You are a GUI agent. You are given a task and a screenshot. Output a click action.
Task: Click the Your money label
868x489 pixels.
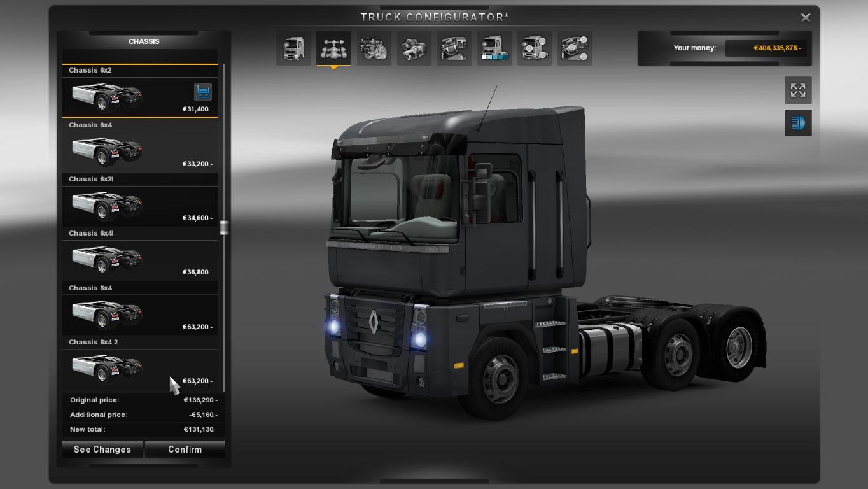point(695,48)
